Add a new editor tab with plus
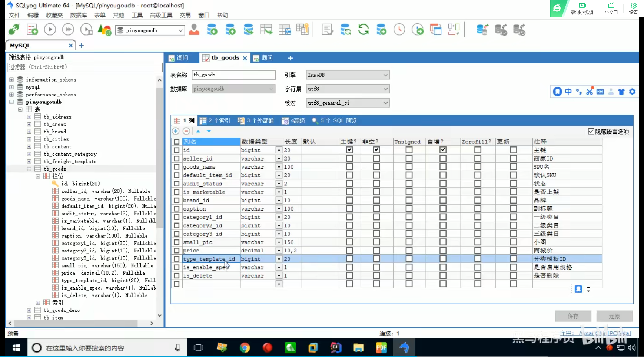This screenshot has width=644, height=357. [x=291, y=58]
